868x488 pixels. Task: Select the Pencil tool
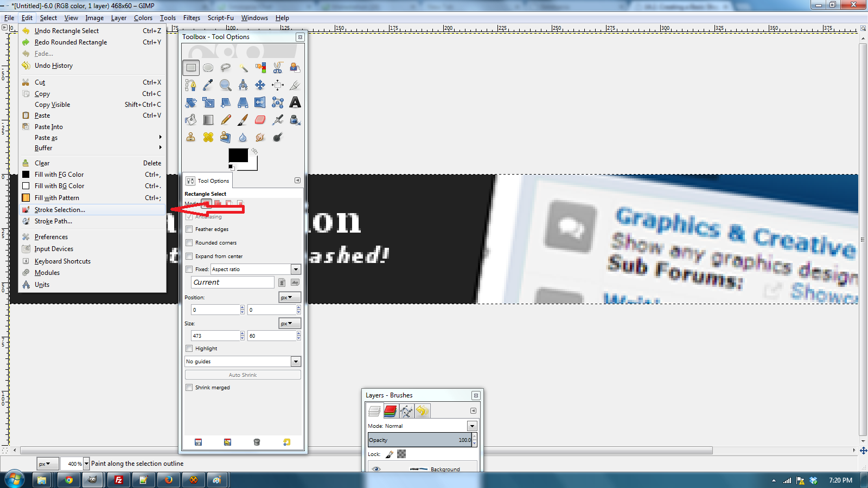[226, 120]
